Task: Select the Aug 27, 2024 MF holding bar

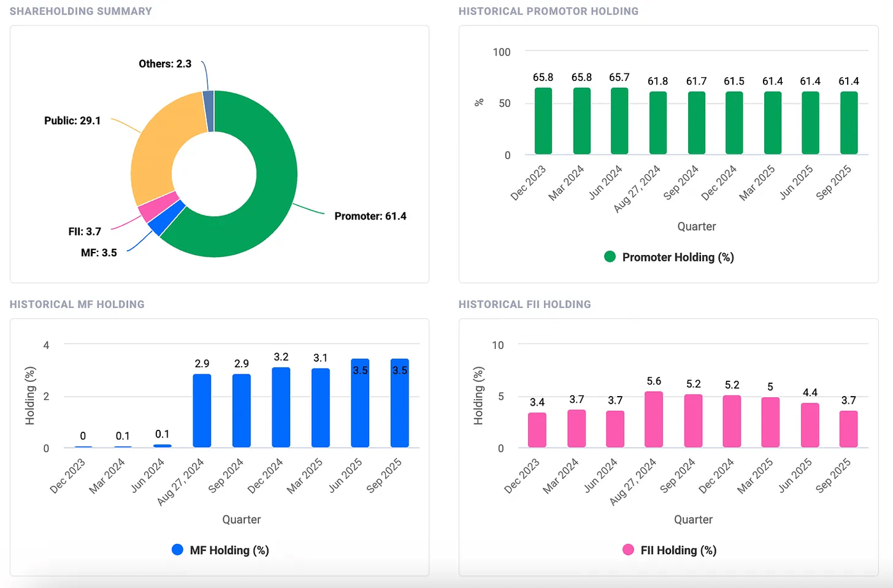Action: point(202,411)
